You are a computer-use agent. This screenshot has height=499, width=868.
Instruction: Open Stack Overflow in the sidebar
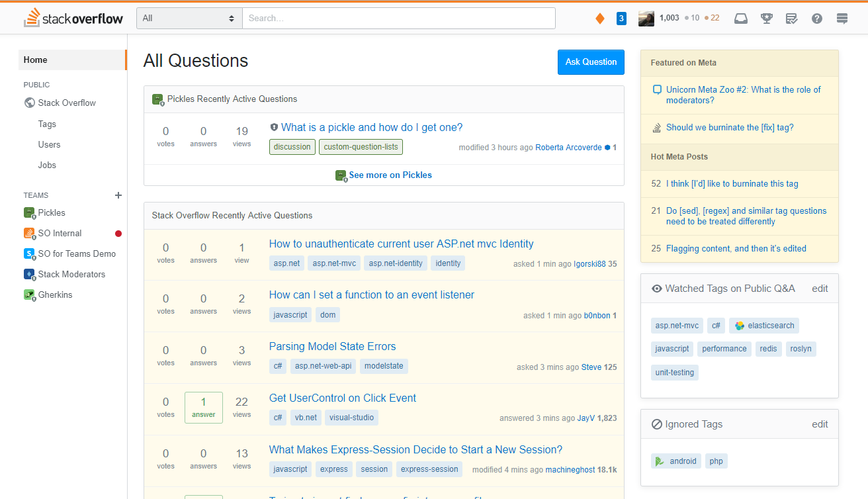[67, 103]
